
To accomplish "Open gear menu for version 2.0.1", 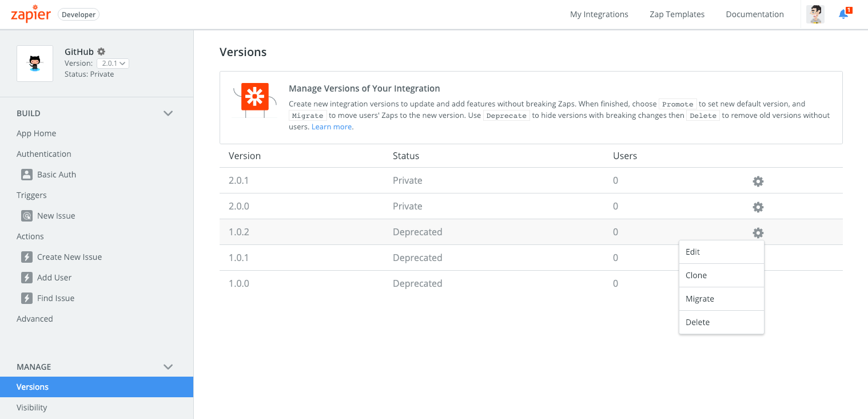I will point(758,181).
